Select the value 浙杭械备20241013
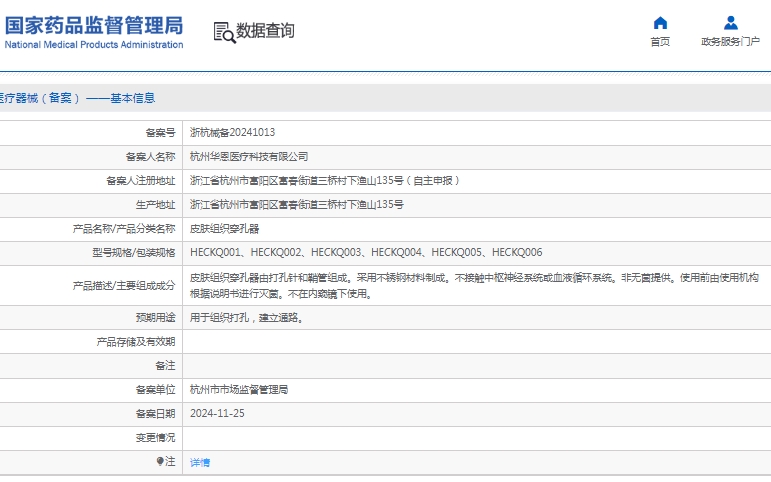Screen dimensions: 771x482 click(x=233, y=132)
